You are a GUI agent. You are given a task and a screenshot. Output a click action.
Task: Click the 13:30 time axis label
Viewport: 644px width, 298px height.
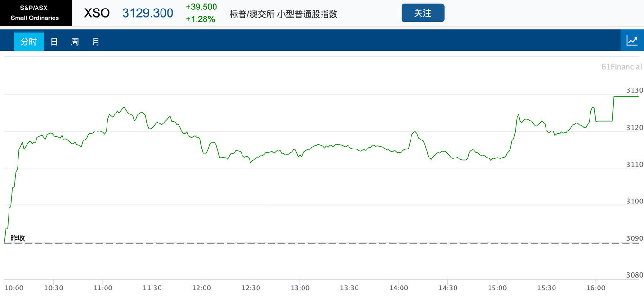(349, 288)
